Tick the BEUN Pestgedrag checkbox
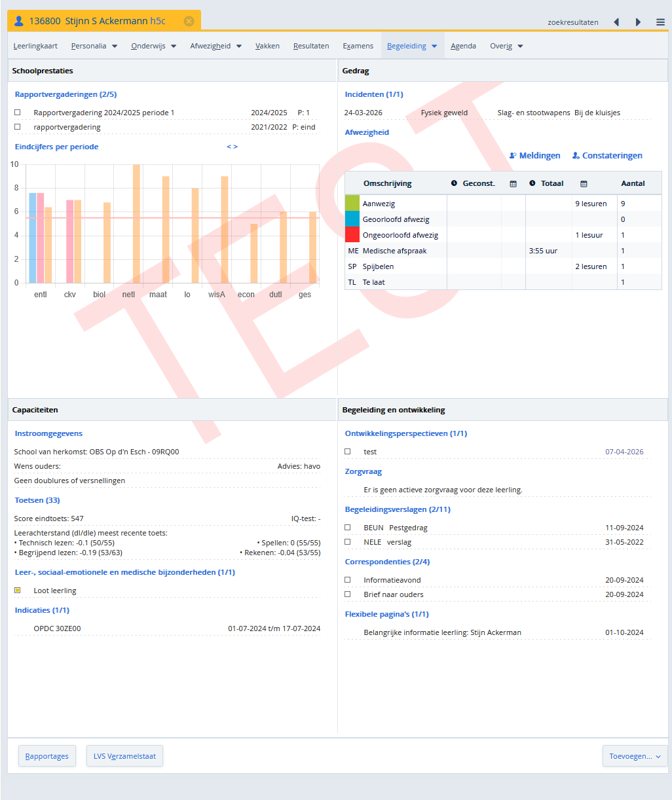This screenshot has width=672, height=800. 348,528
